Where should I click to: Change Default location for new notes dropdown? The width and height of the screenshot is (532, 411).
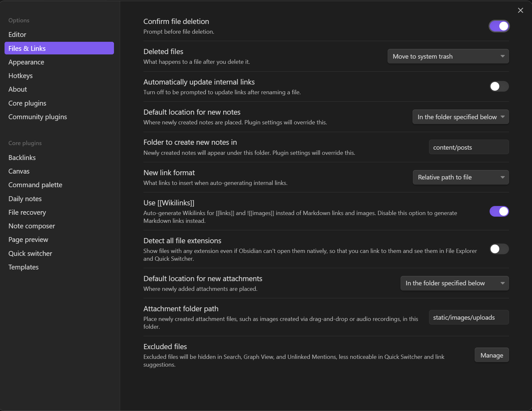tap(460, 117)
